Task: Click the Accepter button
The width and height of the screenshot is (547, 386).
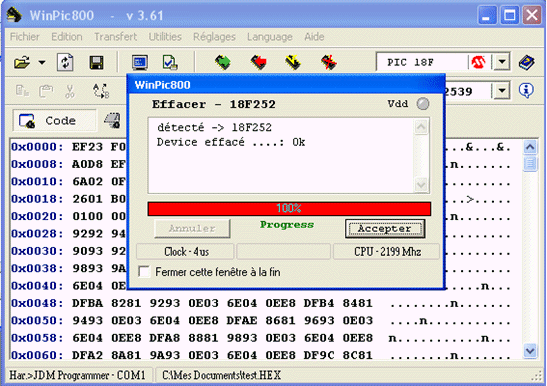Action: tap(385, 229)
